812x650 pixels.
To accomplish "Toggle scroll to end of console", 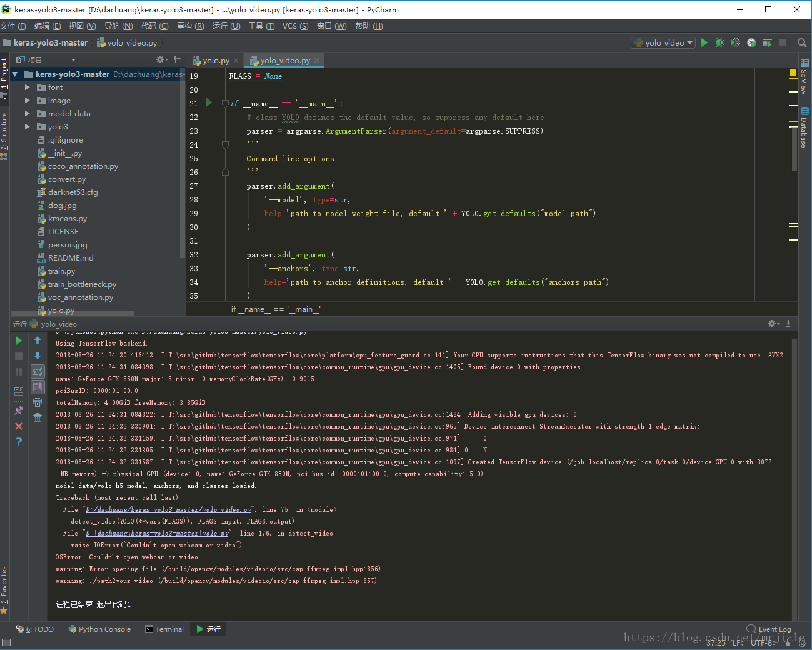I will [38, 387].
